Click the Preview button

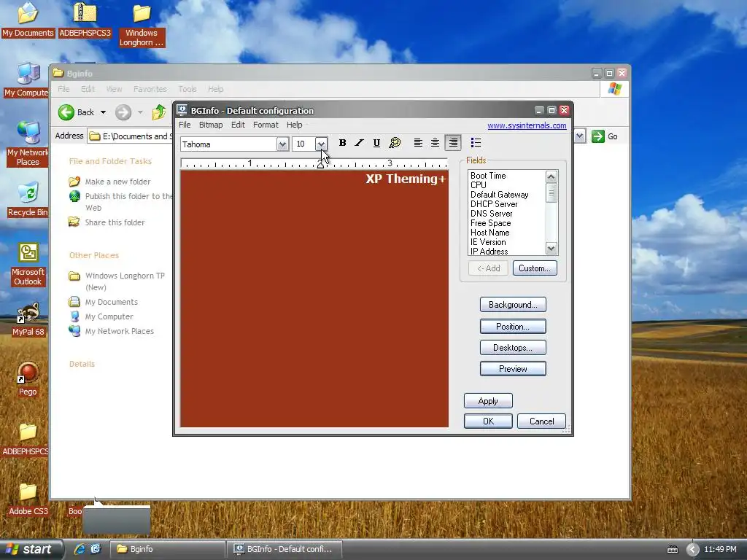tap(513, 368)
